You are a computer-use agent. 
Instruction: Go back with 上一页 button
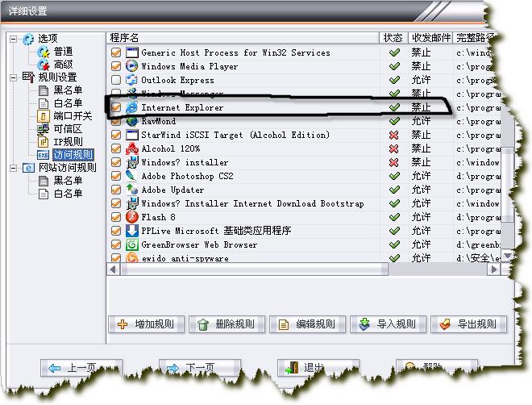pos(81,368)
